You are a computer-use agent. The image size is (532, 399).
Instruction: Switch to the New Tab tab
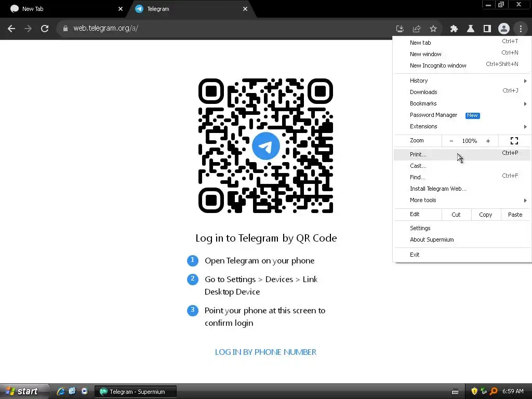pyautogui.click(x=64, y=9)
